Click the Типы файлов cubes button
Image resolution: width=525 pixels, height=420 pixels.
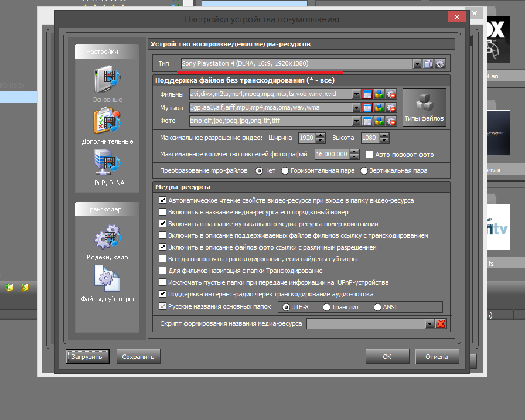pyautogui.click(x=424, y=107)
